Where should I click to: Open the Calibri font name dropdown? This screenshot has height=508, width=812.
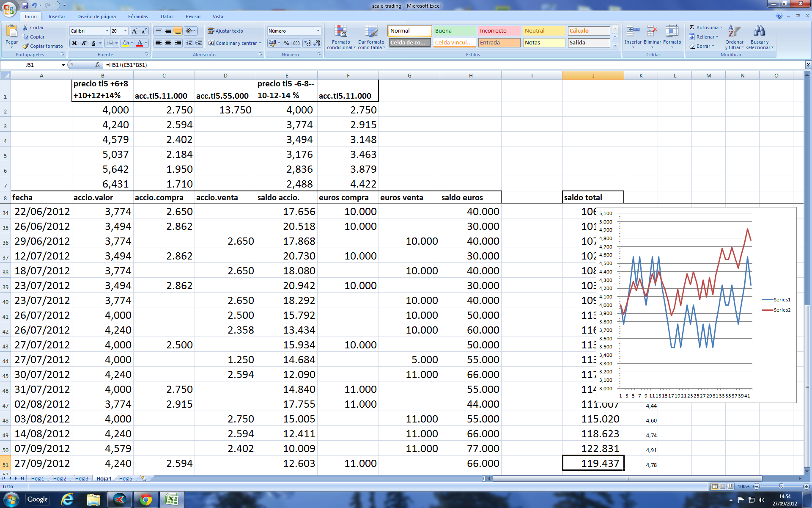[x=107, y=31]
